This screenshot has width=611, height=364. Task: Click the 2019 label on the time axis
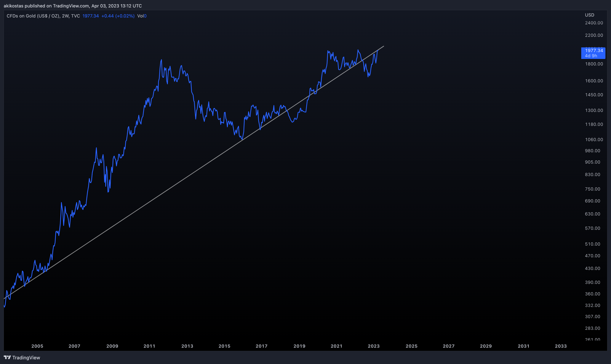click(300, 346)
